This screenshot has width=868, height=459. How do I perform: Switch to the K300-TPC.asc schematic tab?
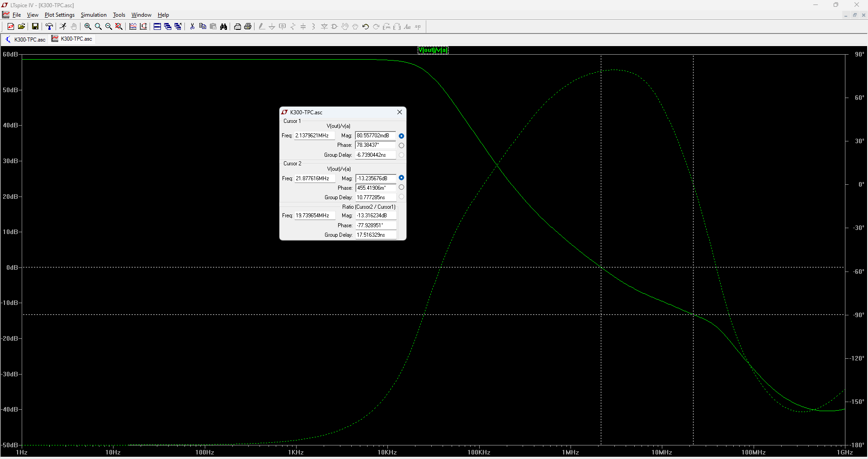(x=25, y=39)
